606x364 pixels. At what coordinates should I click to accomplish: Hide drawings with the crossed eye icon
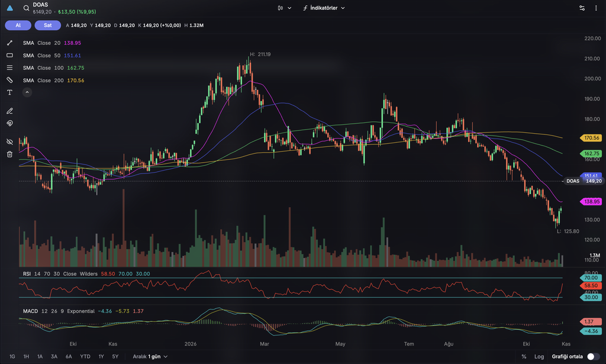point(9,142)
